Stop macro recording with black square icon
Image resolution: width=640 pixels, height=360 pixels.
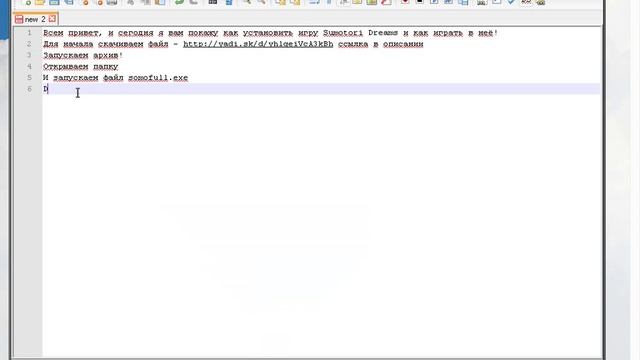coord(420,2)
